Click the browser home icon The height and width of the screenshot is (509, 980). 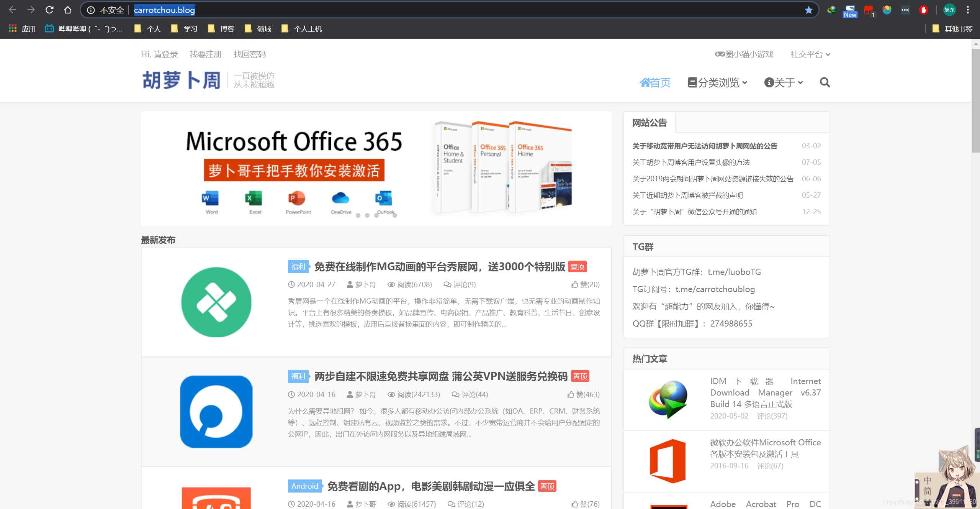click(x=68, y=10)
